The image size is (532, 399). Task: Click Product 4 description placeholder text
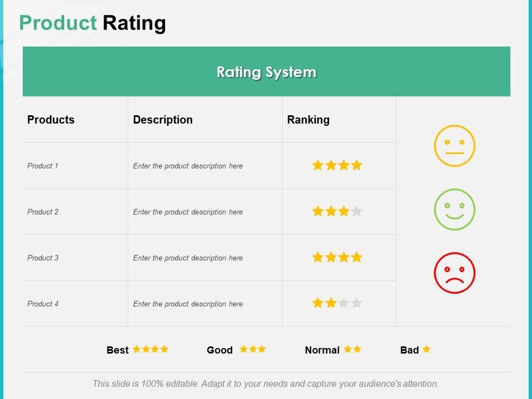tap(188, 304)
